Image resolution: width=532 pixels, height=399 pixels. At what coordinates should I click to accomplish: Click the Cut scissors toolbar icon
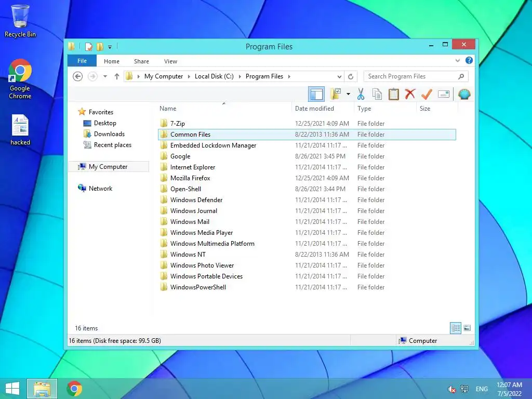pyautogui.click(x=361, y=94)
